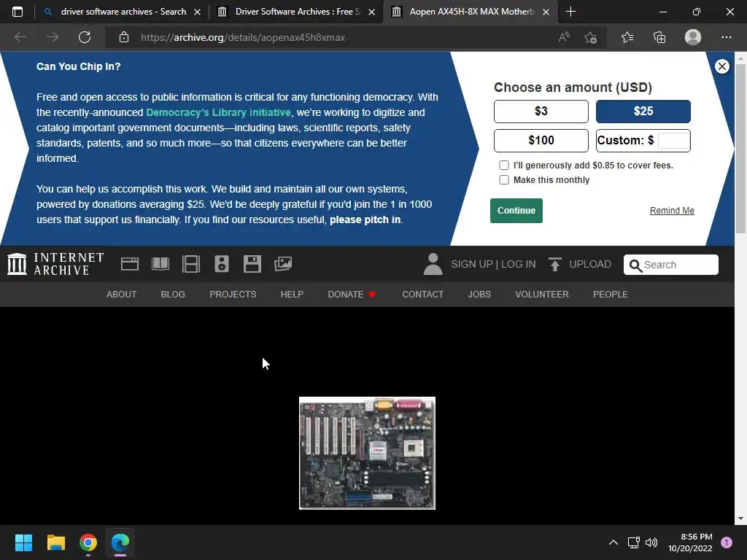This screenshot has width=747, height=560.
Task: Open the PROJECTS menu item
Action: pyautogui.click(x=233, y=295)
